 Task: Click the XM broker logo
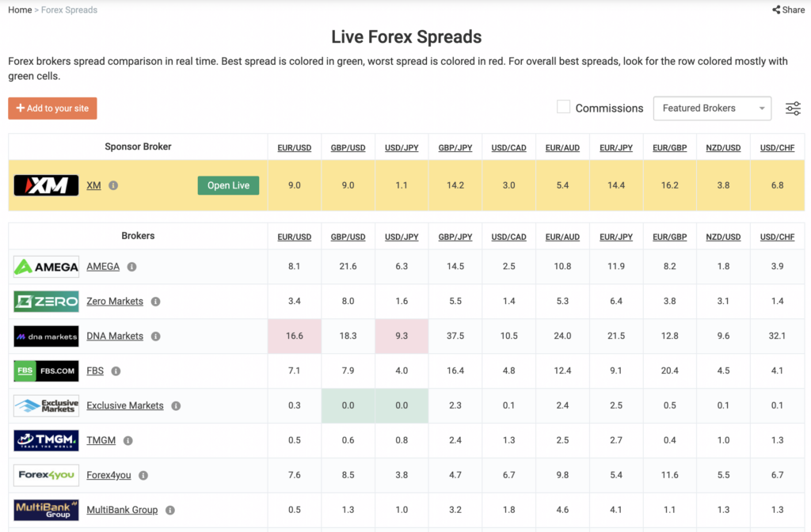pos(46,185)
